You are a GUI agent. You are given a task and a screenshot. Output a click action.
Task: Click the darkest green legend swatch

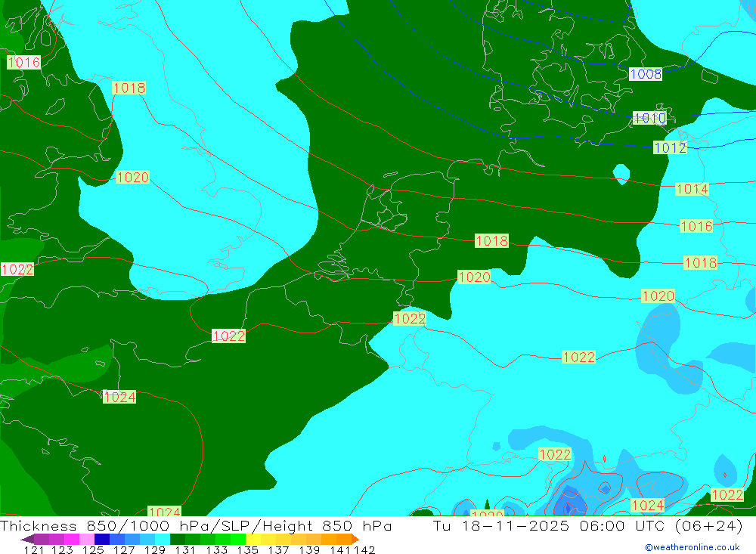(x=178, y=539)
